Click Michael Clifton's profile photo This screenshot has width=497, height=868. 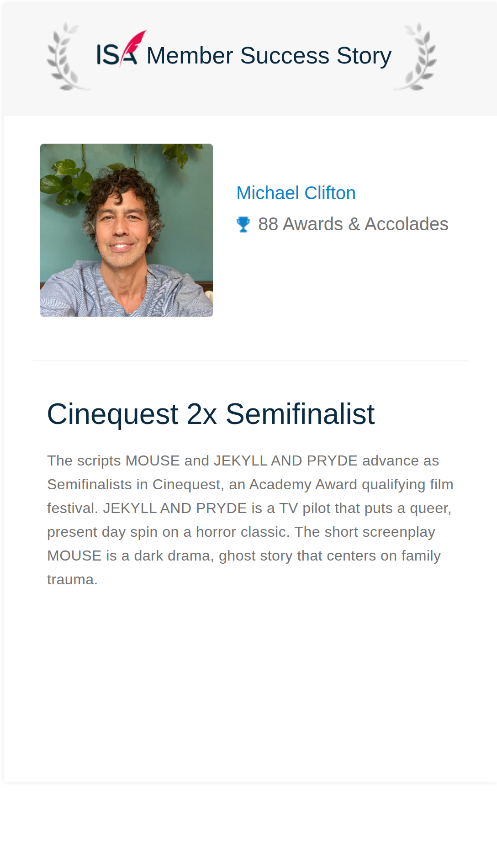[x=127, y=230]
